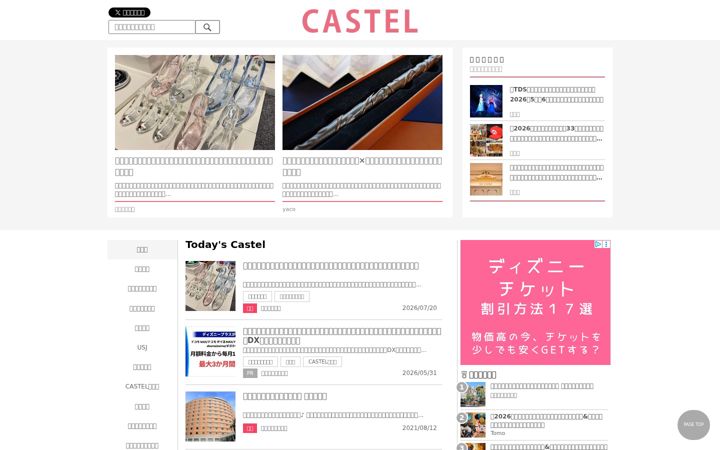Open ranking author link Tomo
The width and height of the screenshot is (720, 450).
(498, 433)
